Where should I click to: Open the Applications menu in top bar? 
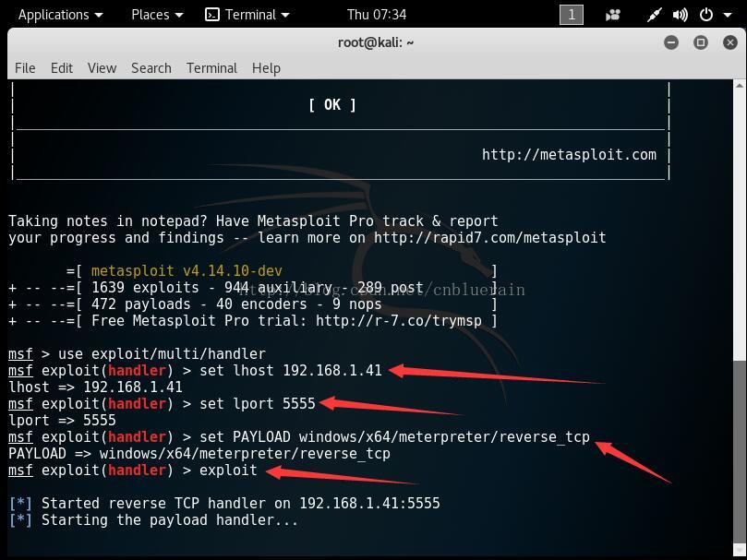(61, 15)
